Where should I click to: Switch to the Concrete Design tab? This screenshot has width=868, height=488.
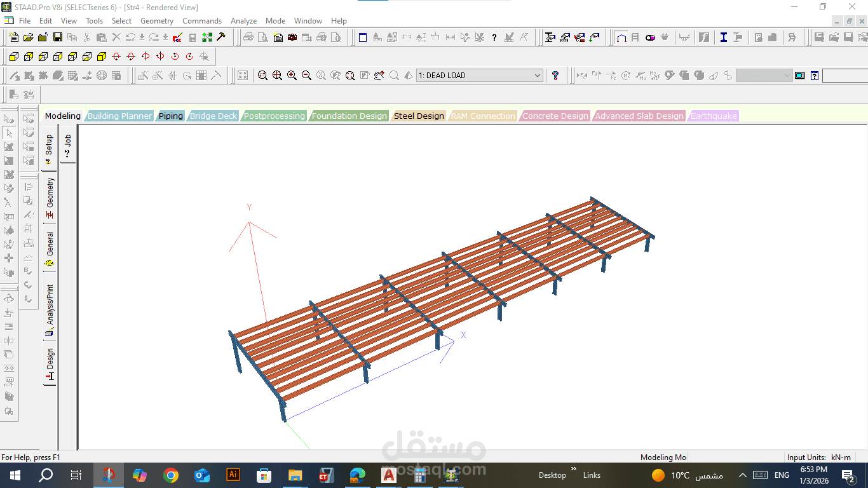pyautogui.click(x=555, y=116)
